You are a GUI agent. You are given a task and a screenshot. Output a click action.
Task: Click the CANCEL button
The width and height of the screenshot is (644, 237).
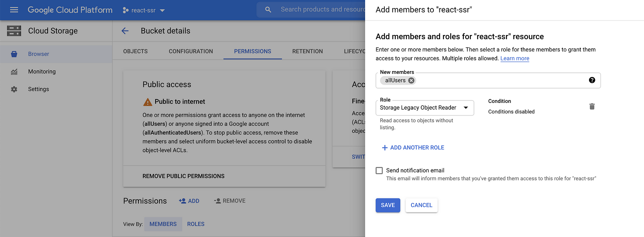(422, 205)
